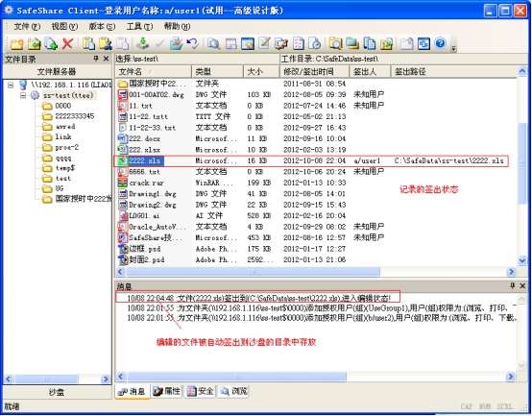Open toolbar options dropdown arrow
The height and width of the screenshot is (416, 532).
pos(453,49)
